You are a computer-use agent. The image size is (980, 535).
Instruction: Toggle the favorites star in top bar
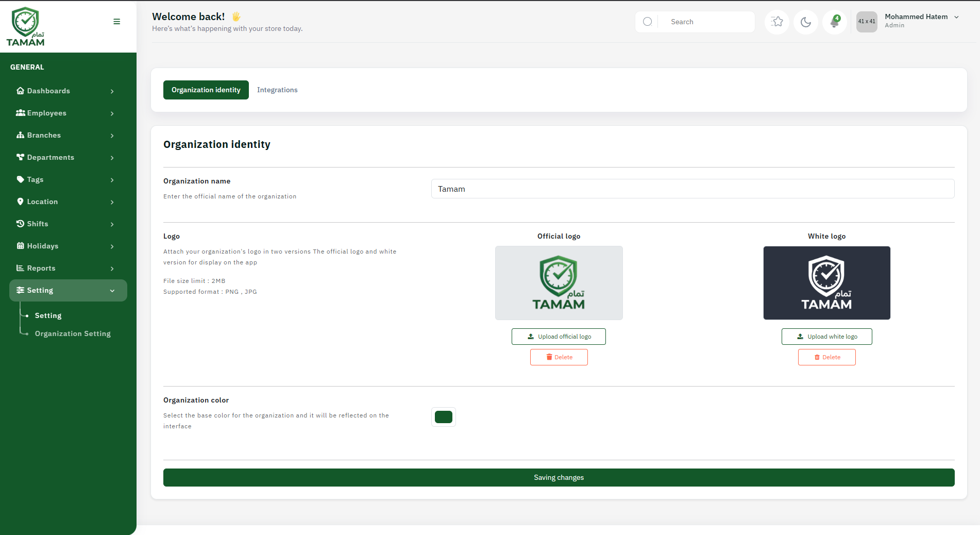point(776,22)
